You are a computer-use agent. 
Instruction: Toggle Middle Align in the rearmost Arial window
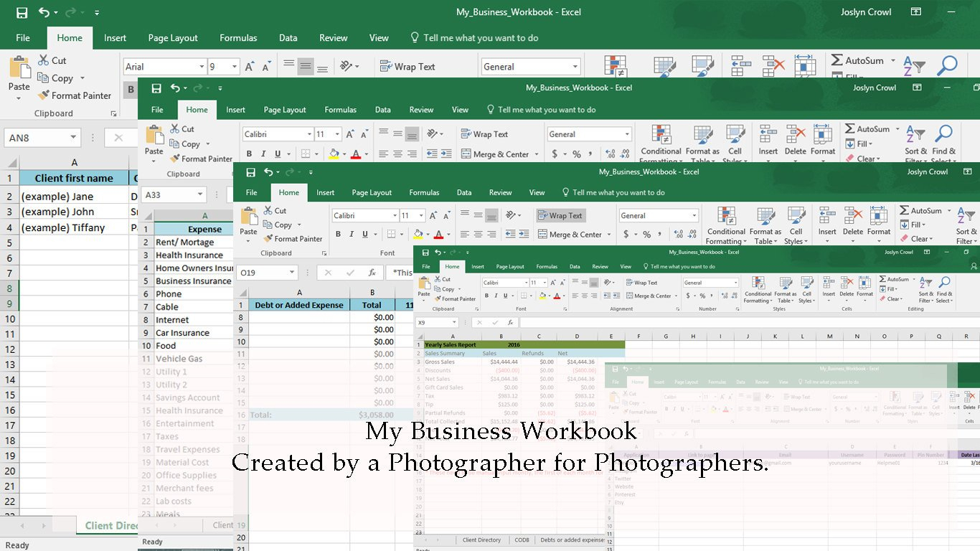(306, 67)
